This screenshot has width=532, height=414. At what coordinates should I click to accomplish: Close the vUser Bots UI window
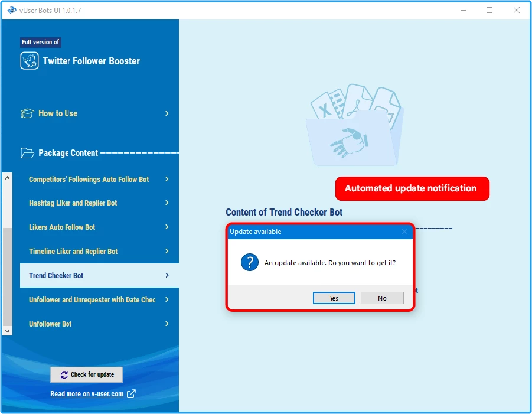(517, 10)
